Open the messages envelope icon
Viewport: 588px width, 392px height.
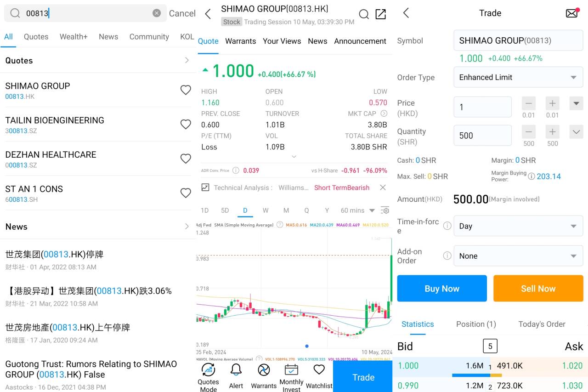(x=572, y=13)
